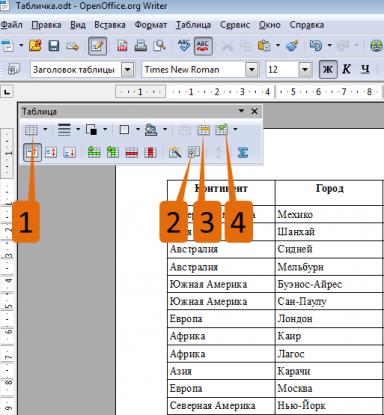The image size is (384, 415).
Task: Open border line color picker
Action: (x=91, y=130)
